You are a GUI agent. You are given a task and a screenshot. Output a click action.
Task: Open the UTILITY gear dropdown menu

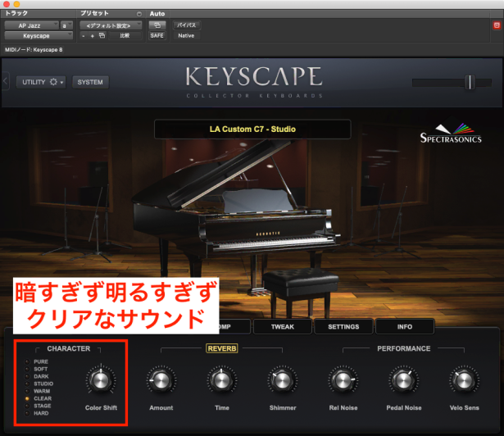(41, 82)
